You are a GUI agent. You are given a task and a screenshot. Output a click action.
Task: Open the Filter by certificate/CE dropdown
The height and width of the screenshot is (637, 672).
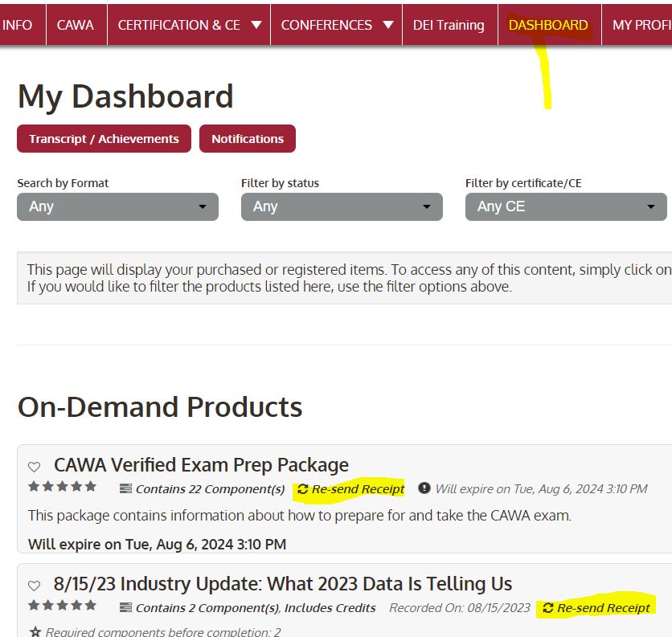[566, 207]
